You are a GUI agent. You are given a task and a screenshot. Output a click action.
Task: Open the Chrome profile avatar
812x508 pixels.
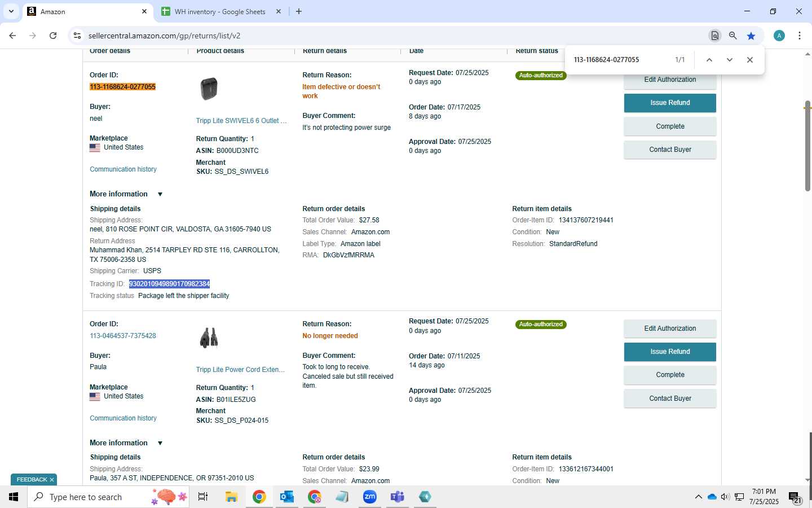point(779,36)
